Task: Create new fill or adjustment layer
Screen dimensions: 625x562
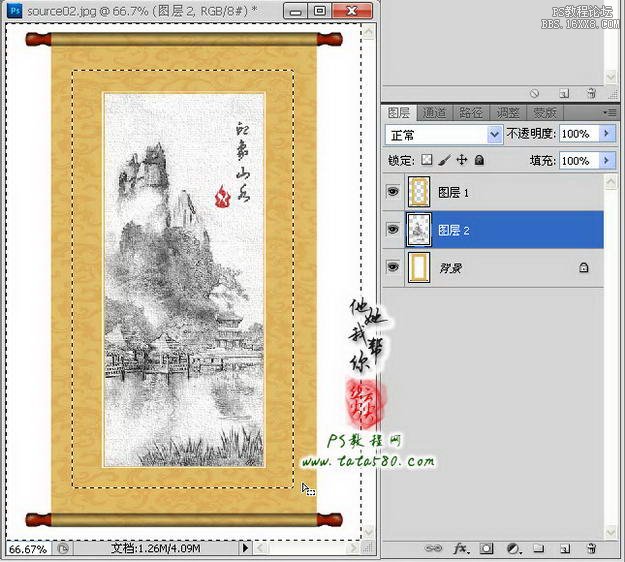Action: pyautogui.click(x=514, y=549)
